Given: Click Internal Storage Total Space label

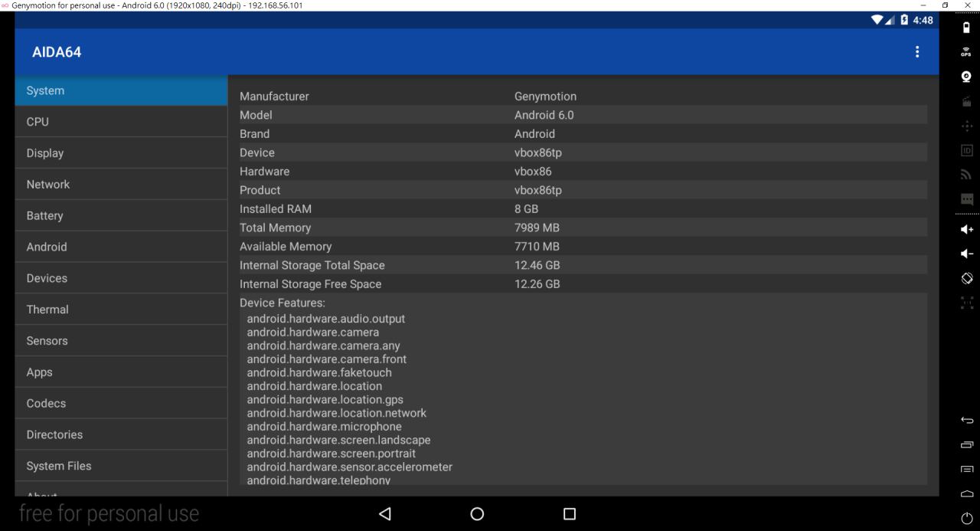Looking at the screenshot, I should pos(312,265).
